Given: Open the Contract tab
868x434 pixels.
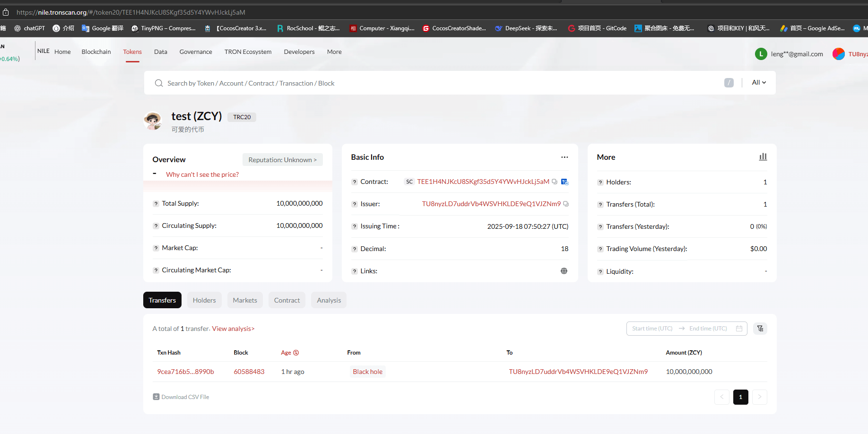Looking at the screenshot, I should 287,300.
